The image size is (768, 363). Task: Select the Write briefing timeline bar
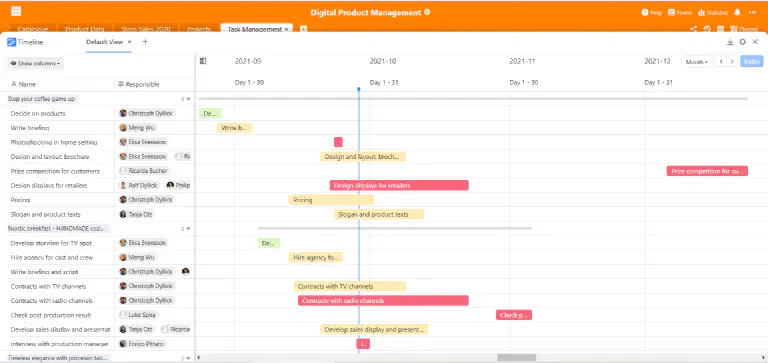coord(235,128)
